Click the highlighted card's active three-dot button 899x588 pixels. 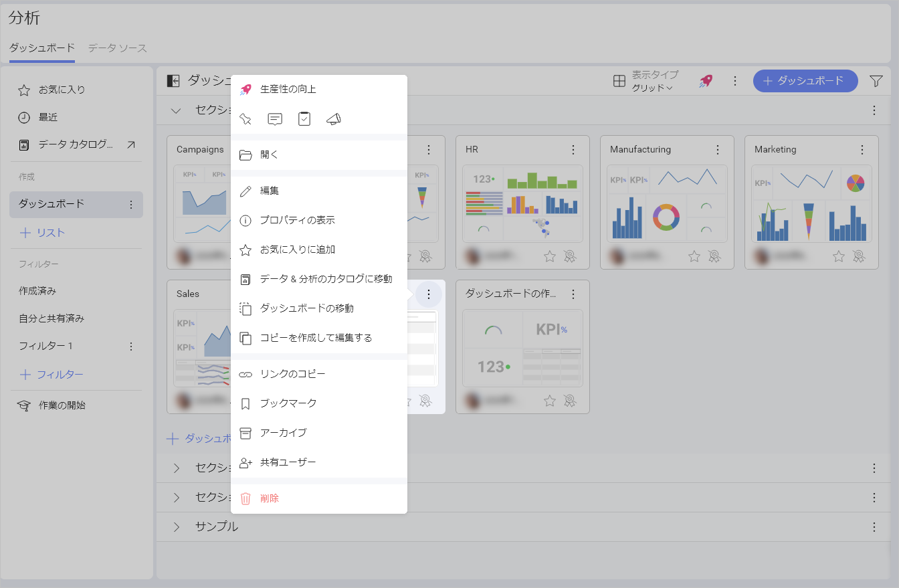click(429, 294)
